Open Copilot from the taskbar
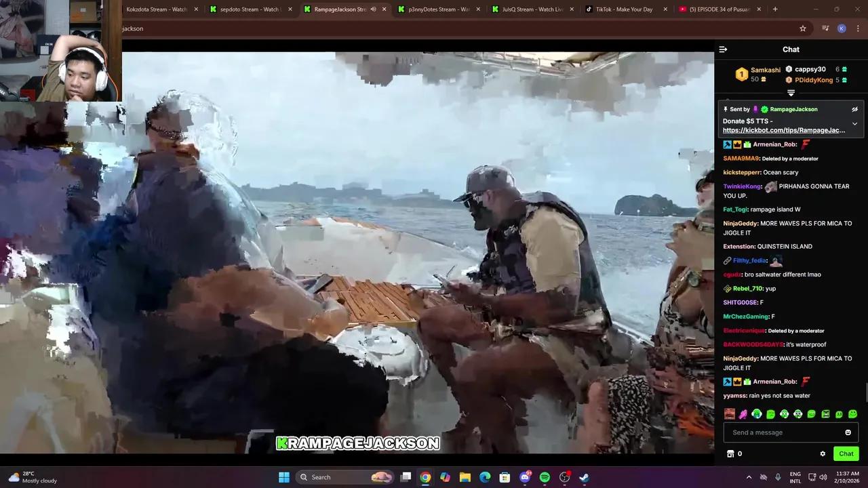The width and height of the screenshot is (868, 488). [x=445, y=477]
